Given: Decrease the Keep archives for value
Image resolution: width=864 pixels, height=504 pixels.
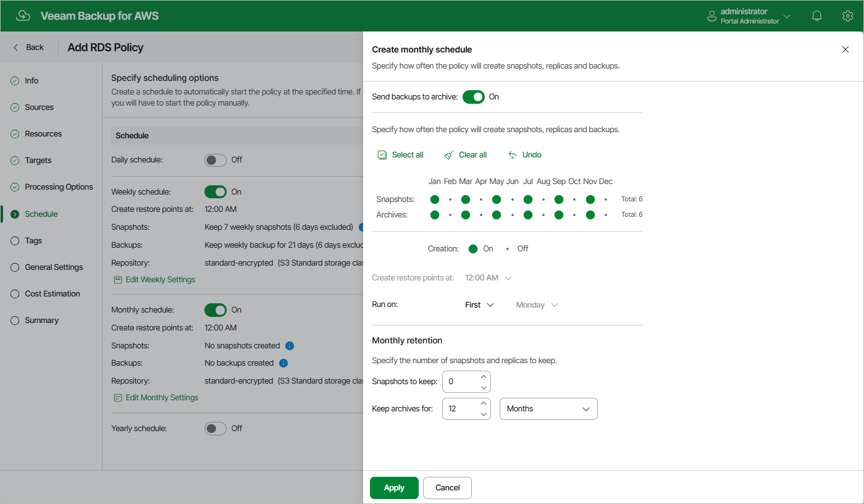Looking at the screenshot, I should [x=484, y=414].
